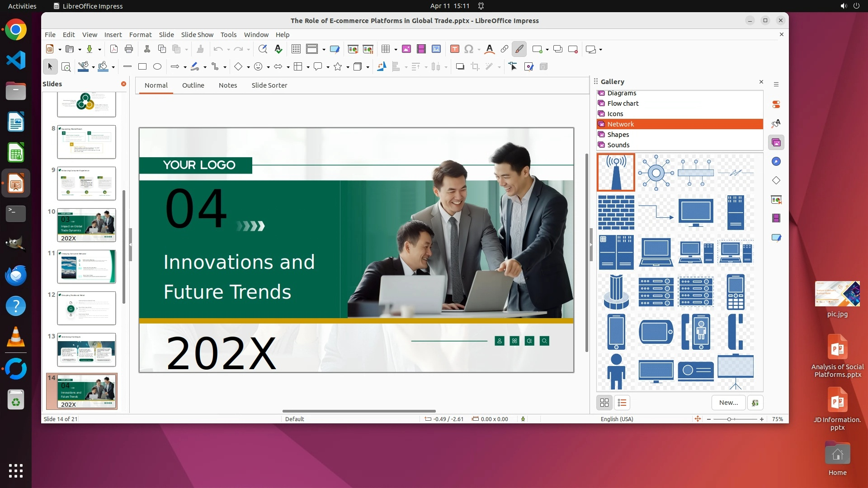This screenshot has height=488, width=868.
Task: Select the Flow chart gallery theme
Action: pyautogui.click(x=623, y=103)
